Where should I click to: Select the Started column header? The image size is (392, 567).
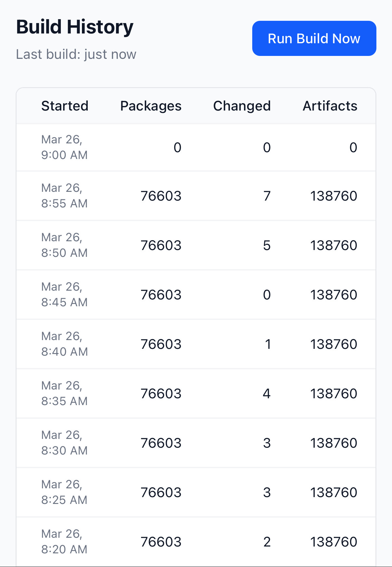point(65,106)
